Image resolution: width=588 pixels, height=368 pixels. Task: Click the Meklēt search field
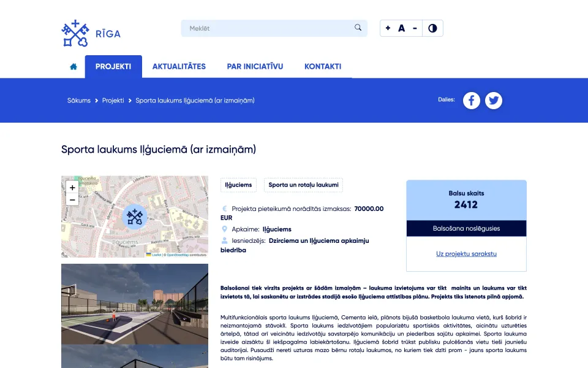pyautogui.click(x=274, y=28)
